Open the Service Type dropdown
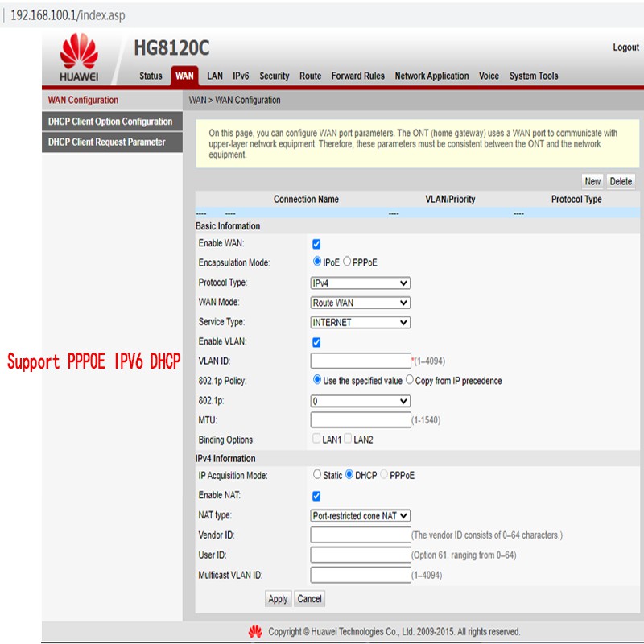The width and height of the screenshot is (644, 644). [x=360, y=323]
